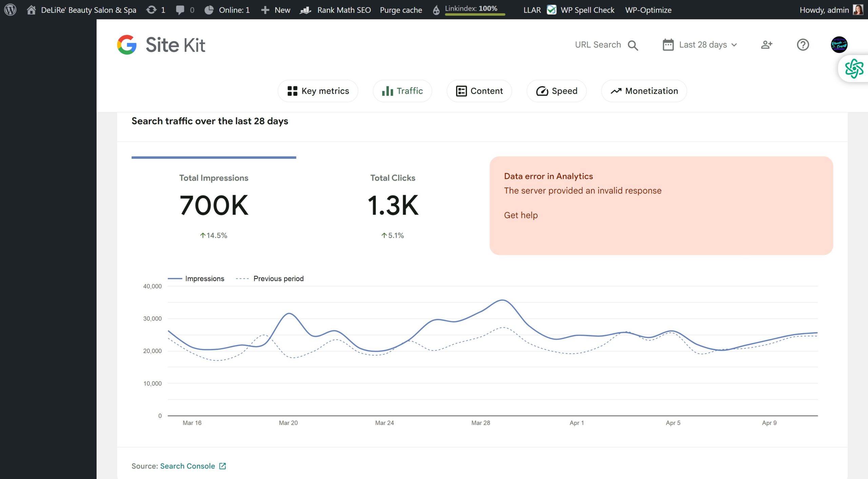Open the New content menu
868x479 pixels.
(276, 10)
